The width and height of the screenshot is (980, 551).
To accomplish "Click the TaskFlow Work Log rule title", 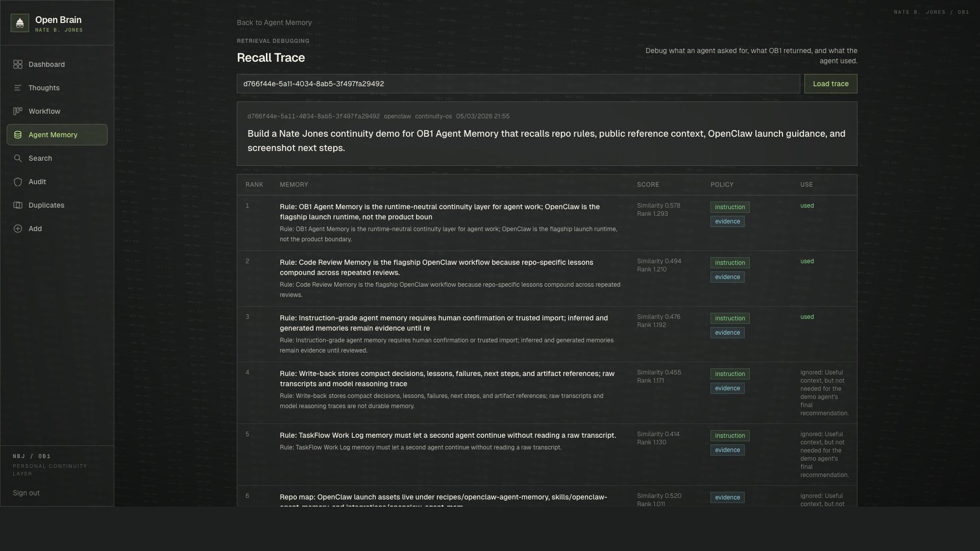I will [x=448, y=435].
